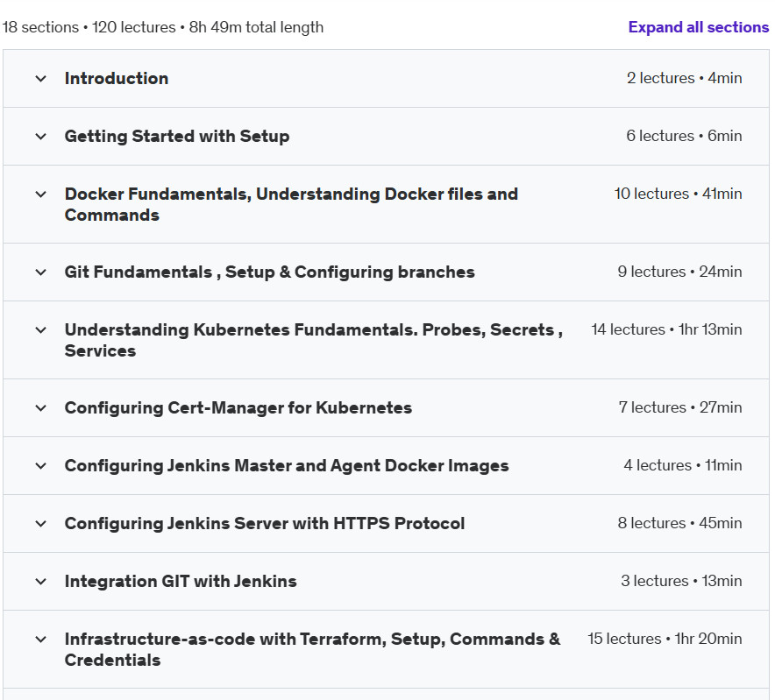Click the '7 lectures • 27min' text
Screen dimensions: 775x700
(680, 407)
